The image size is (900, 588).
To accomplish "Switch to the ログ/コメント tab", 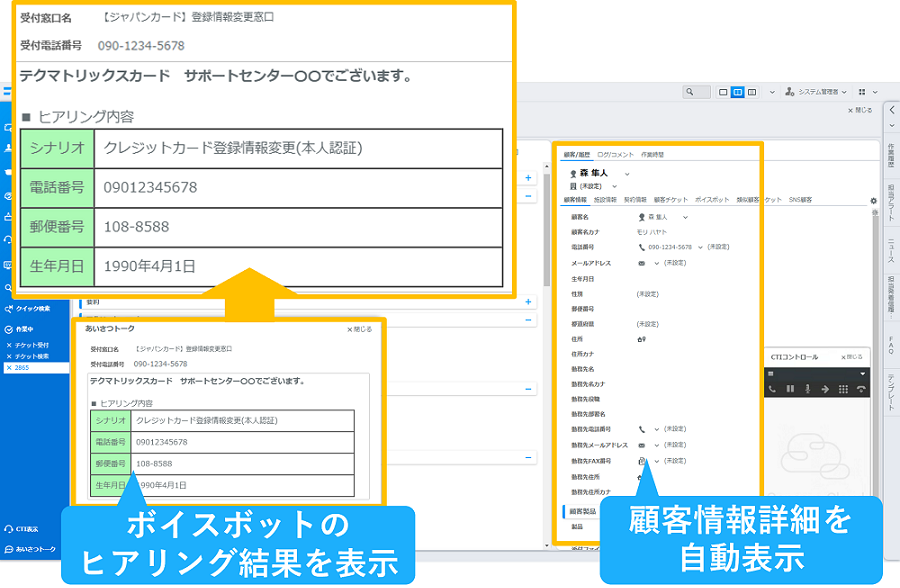I will pos(615,154).
